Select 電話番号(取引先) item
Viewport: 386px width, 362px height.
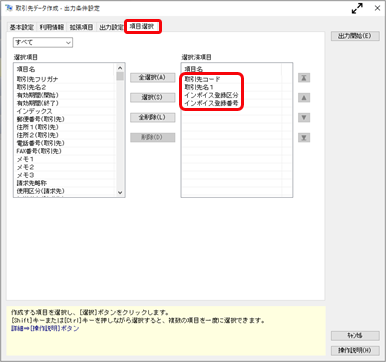40,143
